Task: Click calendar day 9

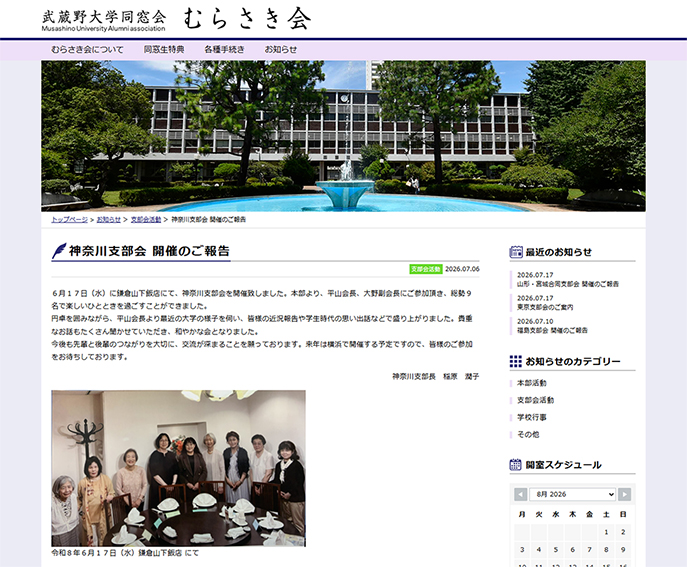Action: coord(623,549)
